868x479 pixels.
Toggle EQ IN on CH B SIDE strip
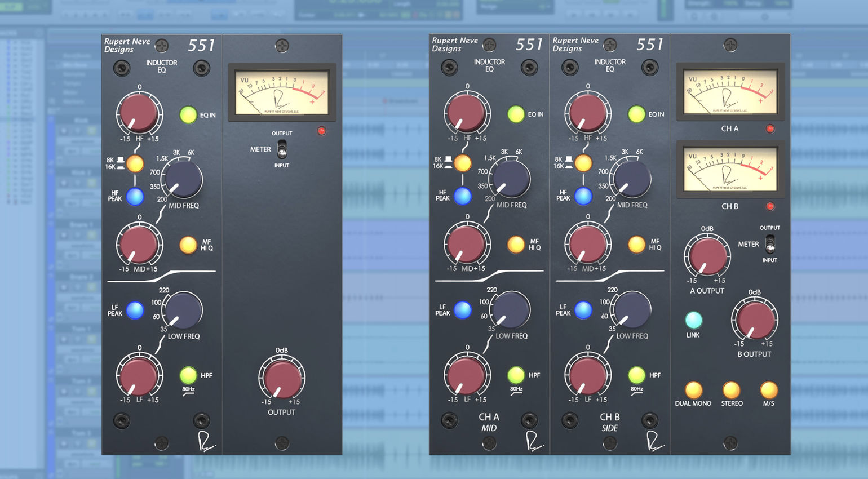pyautogui.click(x=636, y=114)
